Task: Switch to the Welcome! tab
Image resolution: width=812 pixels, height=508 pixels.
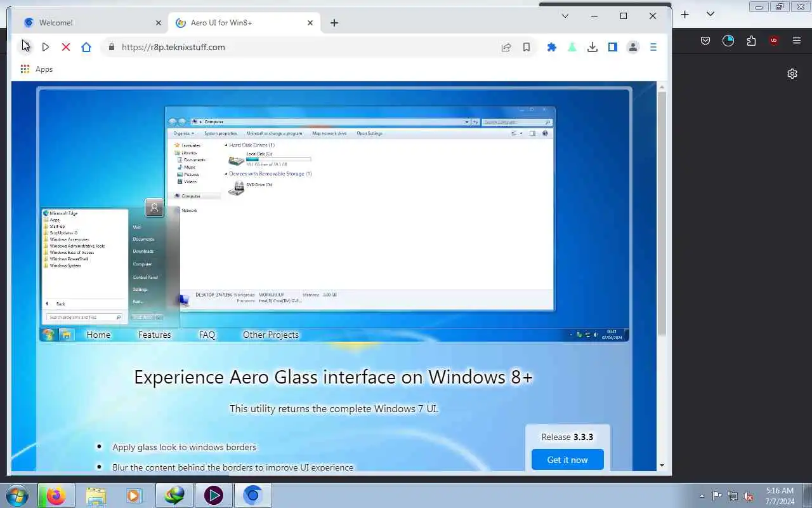Action: [91, 23]
